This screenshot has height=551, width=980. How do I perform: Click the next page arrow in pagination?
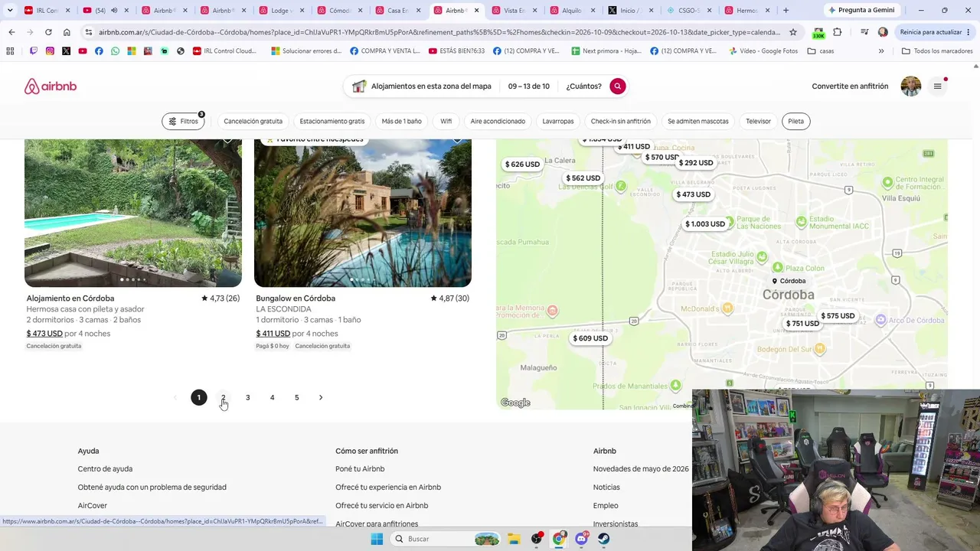321,398
